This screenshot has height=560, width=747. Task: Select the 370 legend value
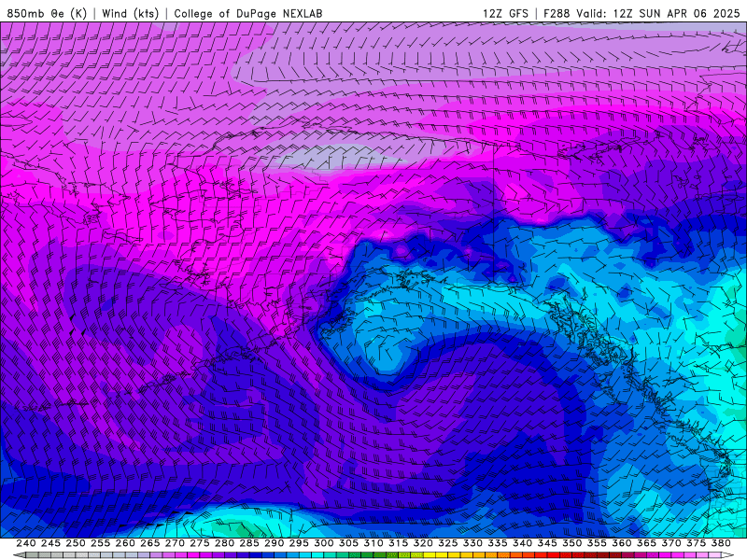(671, 543)
